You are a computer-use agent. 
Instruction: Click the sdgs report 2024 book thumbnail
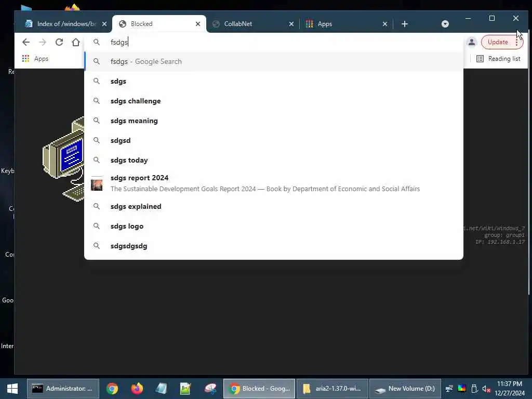(x=97, y=184)
